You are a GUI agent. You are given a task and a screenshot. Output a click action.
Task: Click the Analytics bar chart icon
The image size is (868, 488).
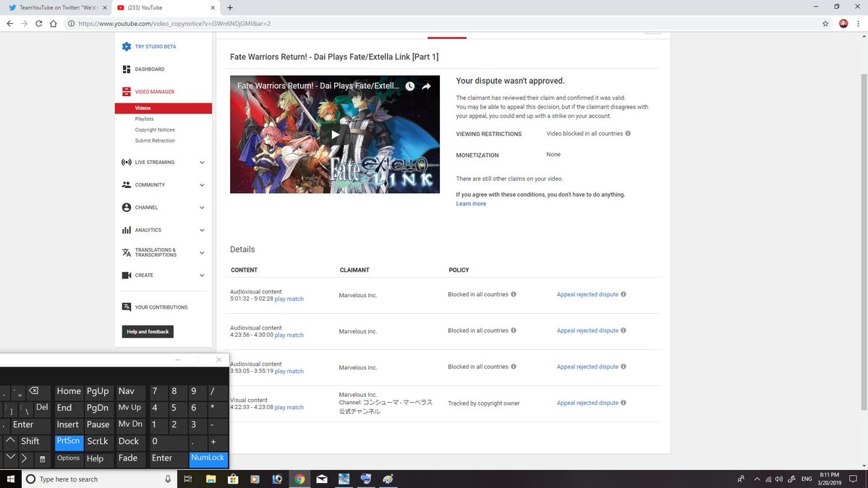[127, 230]
